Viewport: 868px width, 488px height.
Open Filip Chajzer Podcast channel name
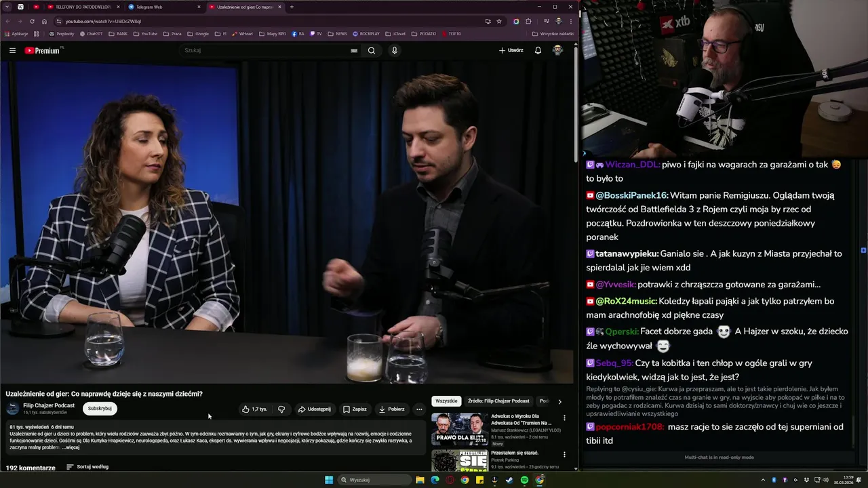point(49,405)
